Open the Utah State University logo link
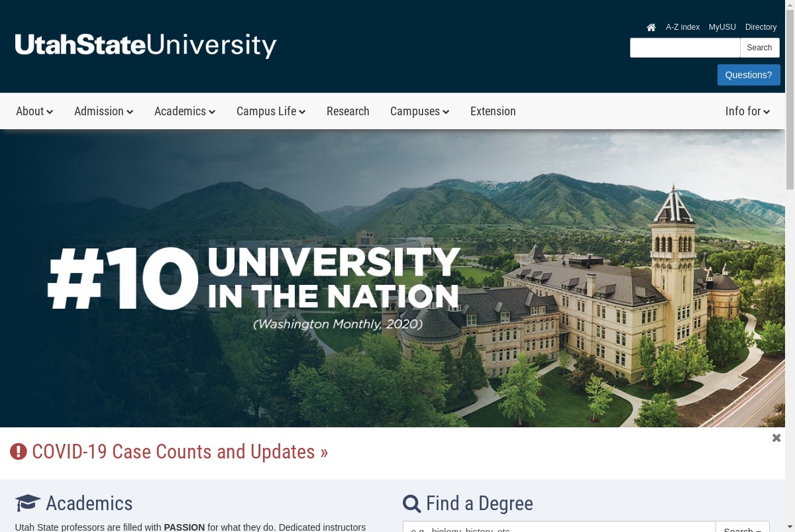Image resolution: width=795 pixels, height=532 pixels. pos(146,45)
